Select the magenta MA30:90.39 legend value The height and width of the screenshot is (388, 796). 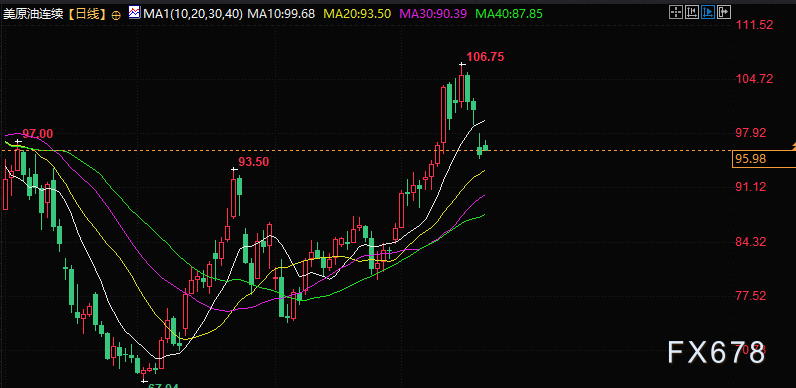(433, 14)
